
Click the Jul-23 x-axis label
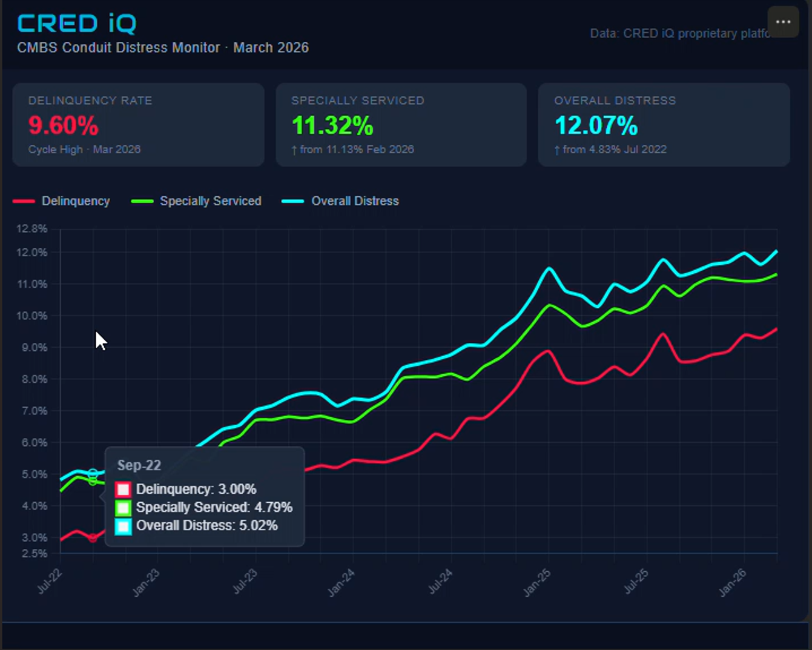coord(245,583)
